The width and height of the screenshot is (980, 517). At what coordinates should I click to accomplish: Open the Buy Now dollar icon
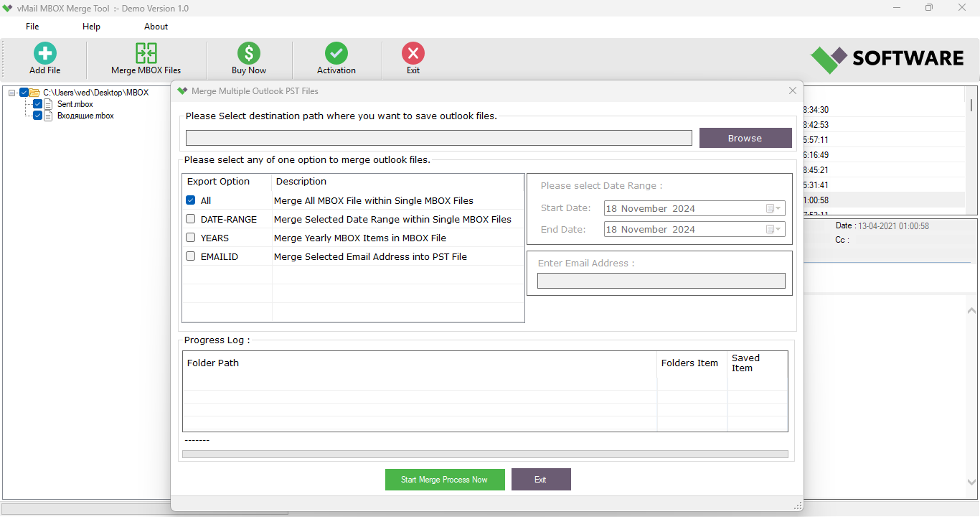coord(249,53)
